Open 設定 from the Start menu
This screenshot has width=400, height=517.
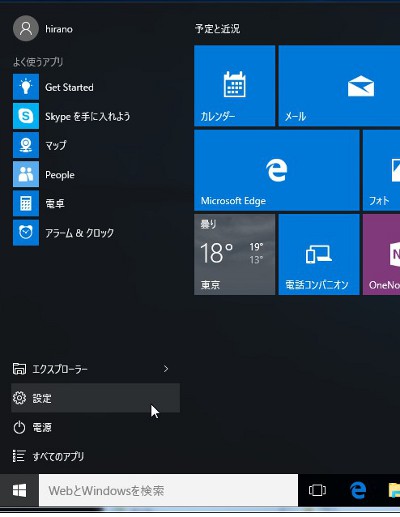click(x=96, y=398)
